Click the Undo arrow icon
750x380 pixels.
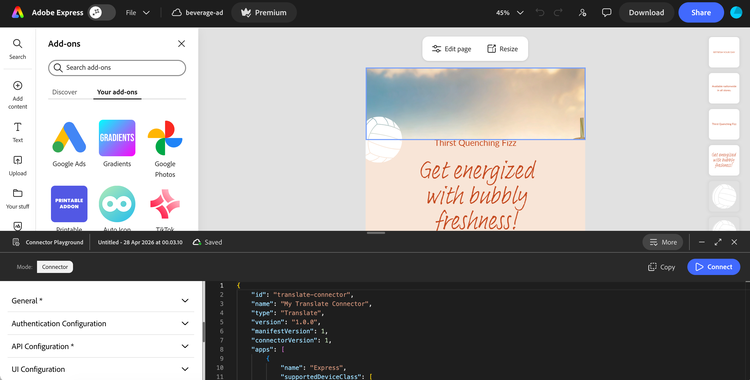click(x=540, y=12)
